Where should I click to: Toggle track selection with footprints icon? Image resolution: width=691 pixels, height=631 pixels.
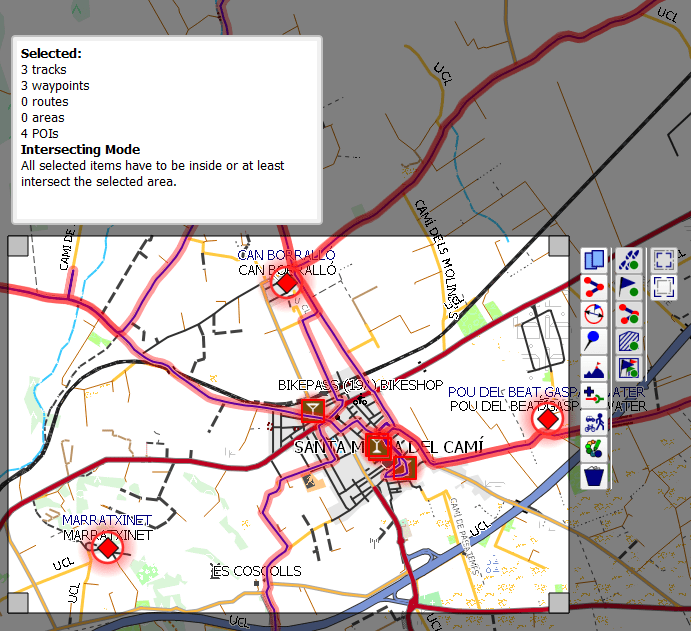629,260
